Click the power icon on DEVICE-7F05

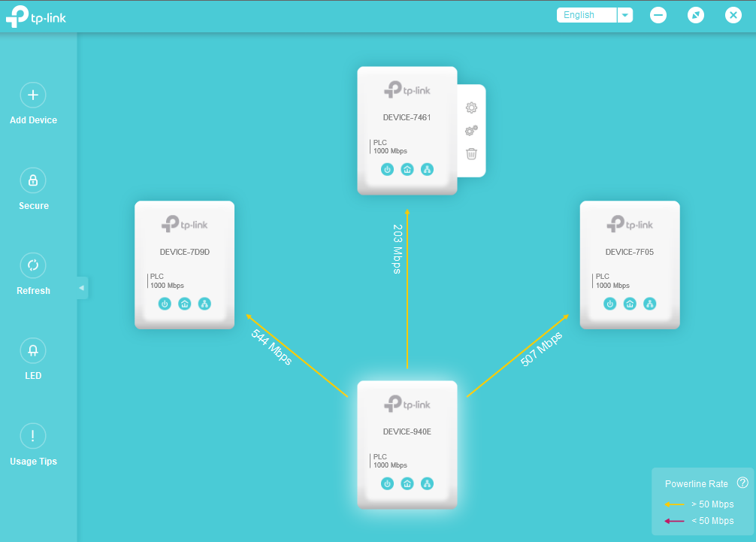(610, 304)
